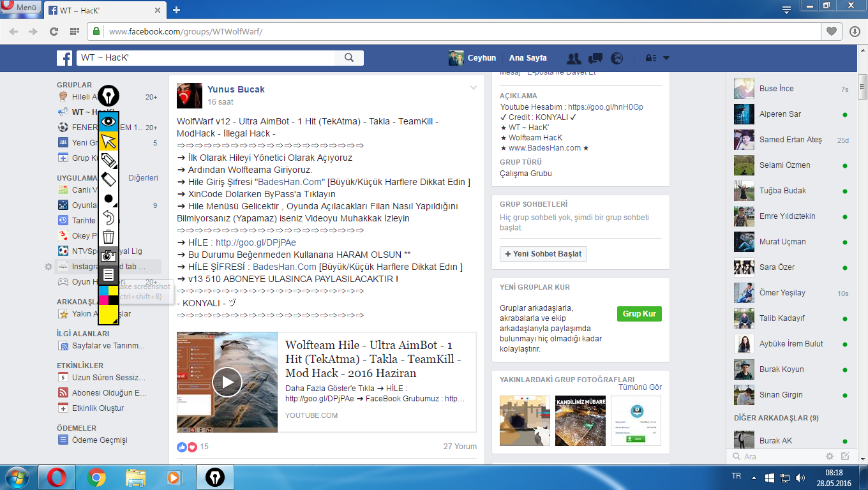Bookmark the page with the heart icon

(x=830, y=31)
